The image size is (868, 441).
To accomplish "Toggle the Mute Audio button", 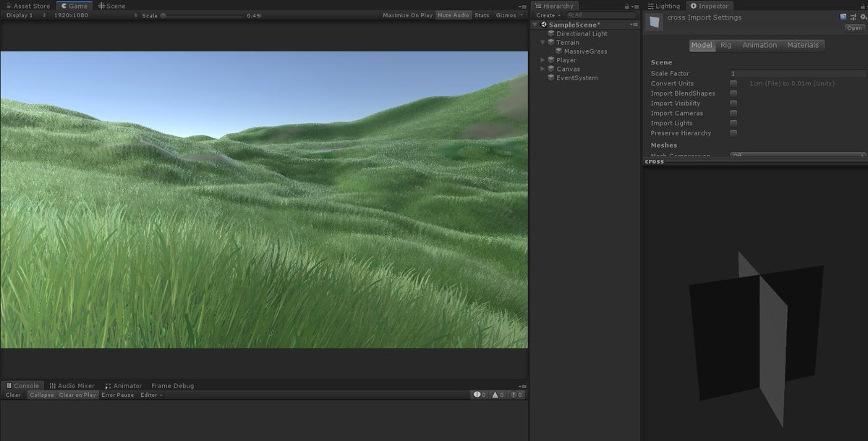I will tap(453, 15).
